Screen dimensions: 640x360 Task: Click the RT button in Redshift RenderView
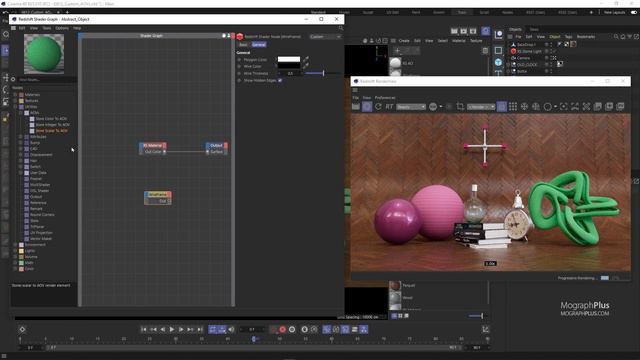click(x=389, y=107)
